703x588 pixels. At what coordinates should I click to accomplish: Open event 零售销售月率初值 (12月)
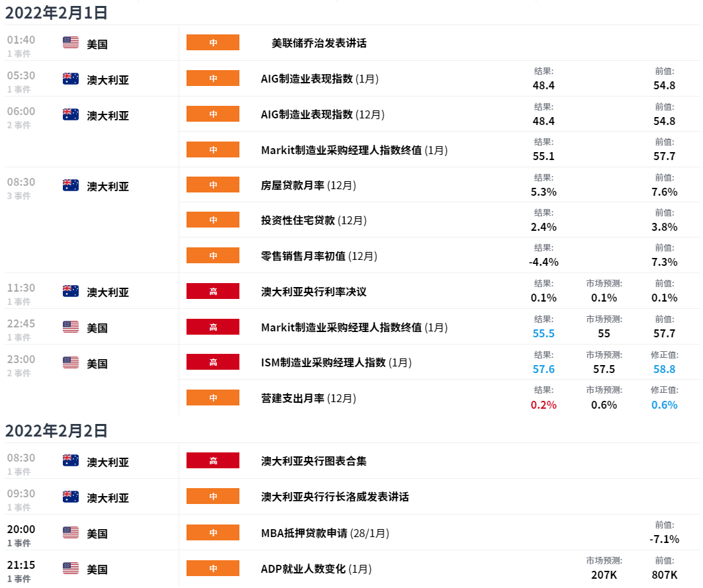coord(319,256)
